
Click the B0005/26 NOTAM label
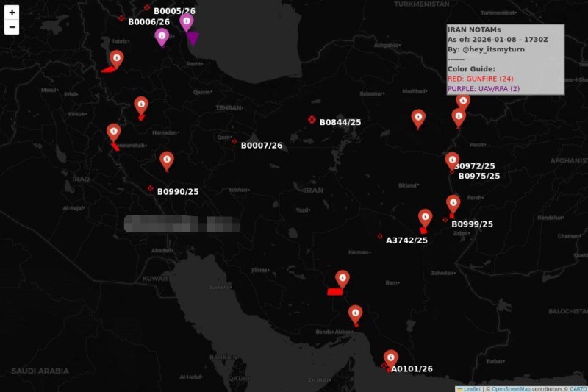point(174,11)
